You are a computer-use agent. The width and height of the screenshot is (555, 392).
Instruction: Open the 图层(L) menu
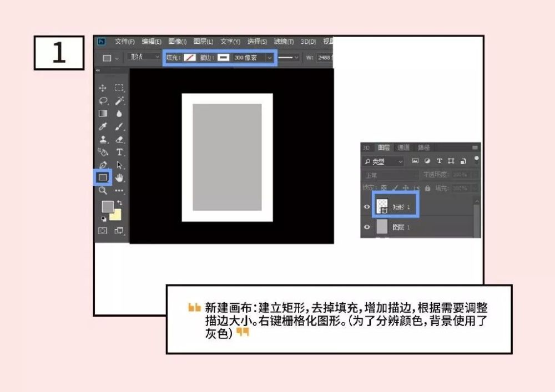click(203, 42)
